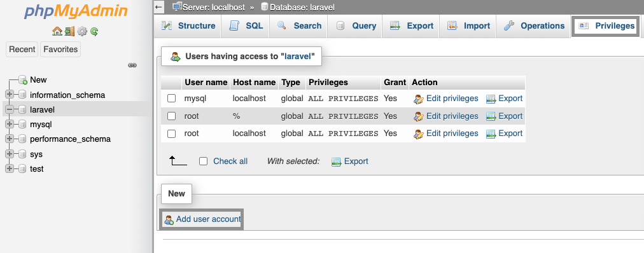Click the mysql database cylinder icon

point(22,125)
